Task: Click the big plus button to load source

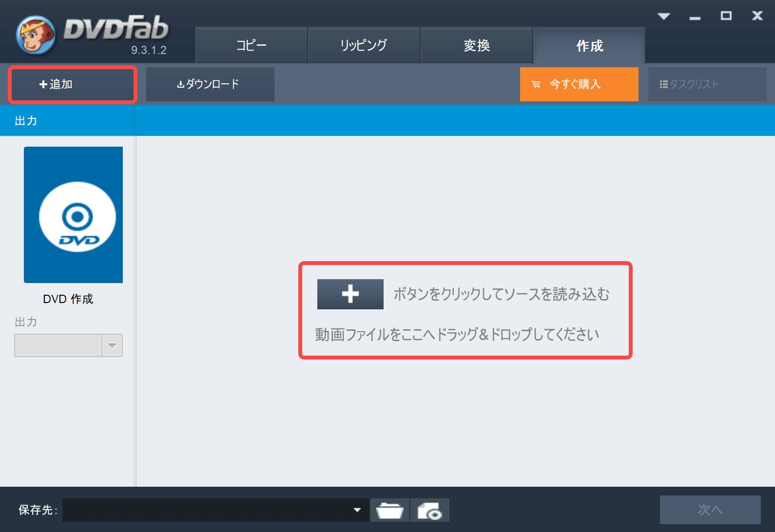Action: pyautogui.click(x=350, y=294)
